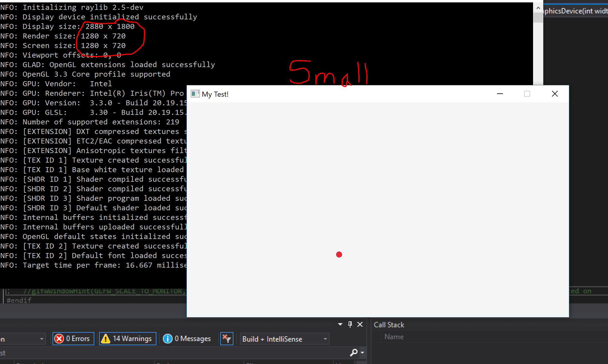
Task: Click the Name column header in Call Stack
Action: click(x=394, y=337)
